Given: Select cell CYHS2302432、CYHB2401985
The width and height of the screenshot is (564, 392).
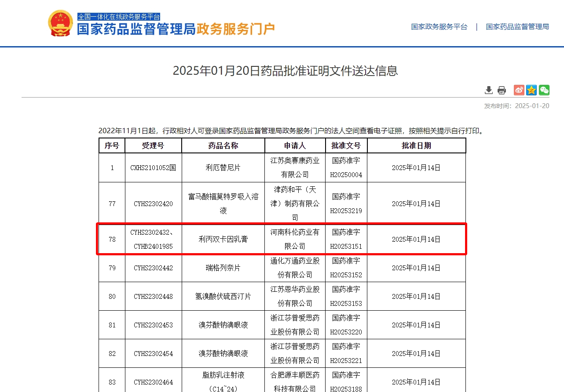Looking at the screenshot, I should 153,240.
